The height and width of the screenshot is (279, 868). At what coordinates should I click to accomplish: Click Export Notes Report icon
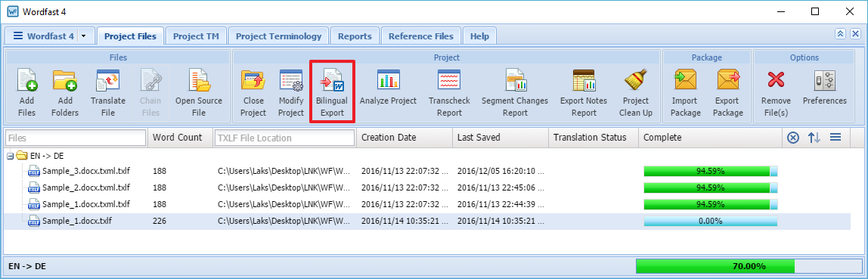coord(584,80)
